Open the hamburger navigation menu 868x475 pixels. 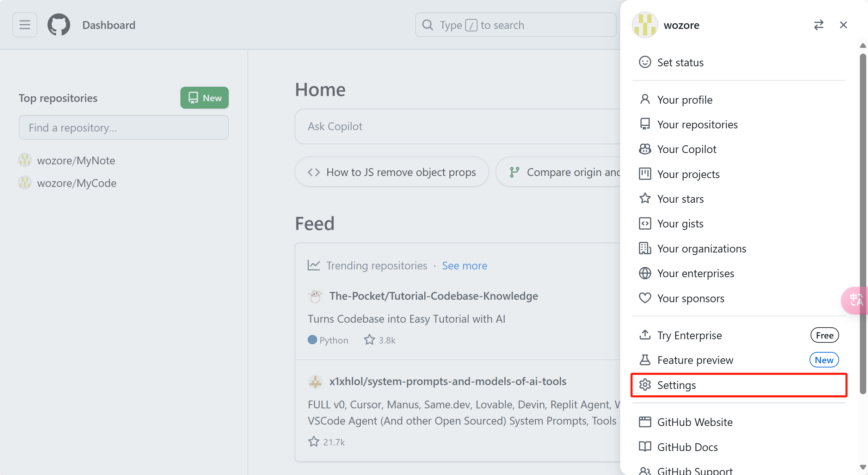pos(25,25)
